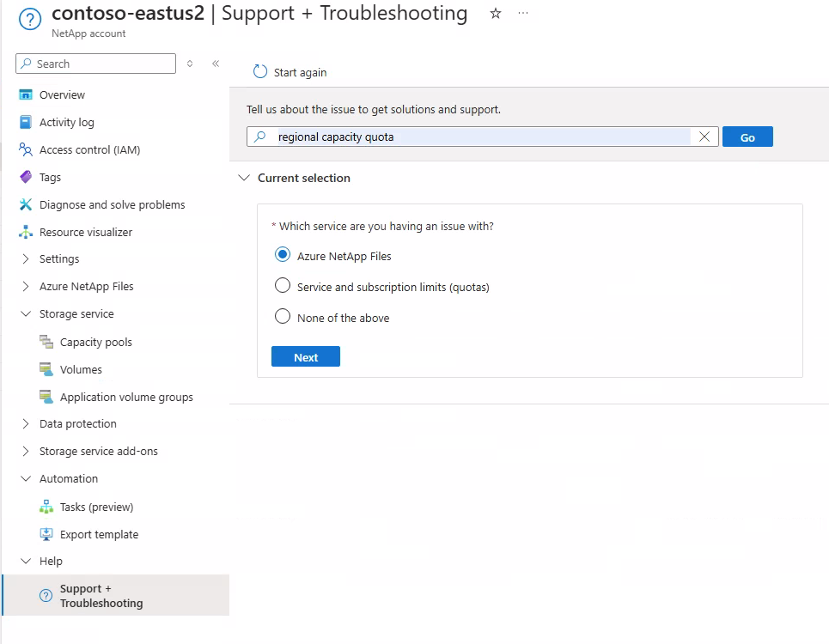Open the Capacity pools page
Image resolution: width=829 pixels, height=644 pixels.
tap(96, 342)
